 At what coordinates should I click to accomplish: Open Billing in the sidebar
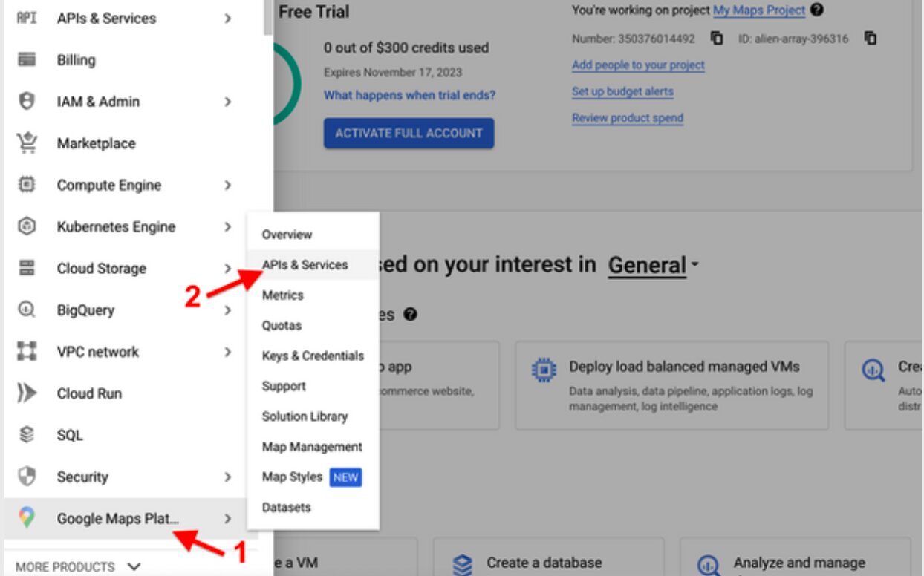pyautogui.click(x=131, y=60)
